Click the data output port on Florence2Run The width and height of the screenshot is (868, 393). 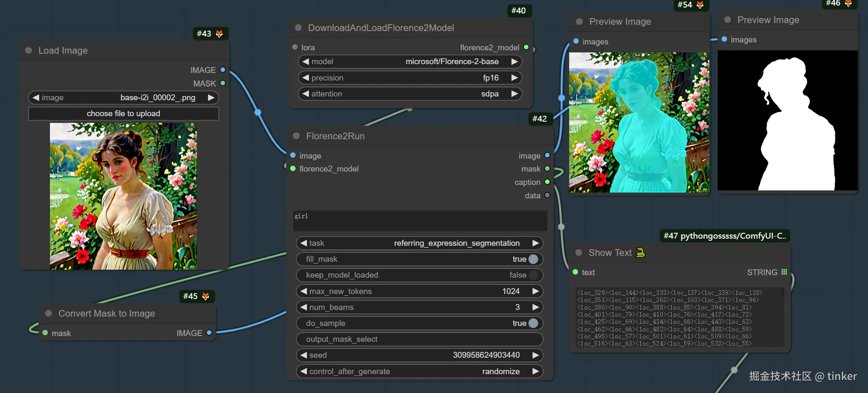[x=547, y=195]
